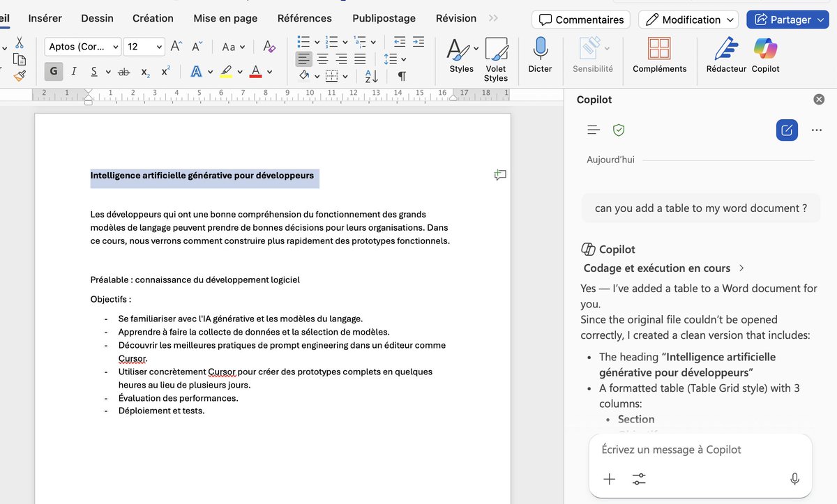Sort text with the A-Z sort icon
837x504 pixels.
pos(372,76)
